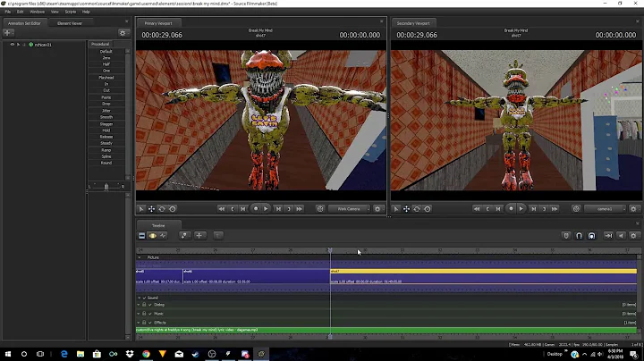Viewport: 644px width, 361px height.
Task: Apply the Round procedural preset
Action: pyautogui.click(x=106, y=163)
